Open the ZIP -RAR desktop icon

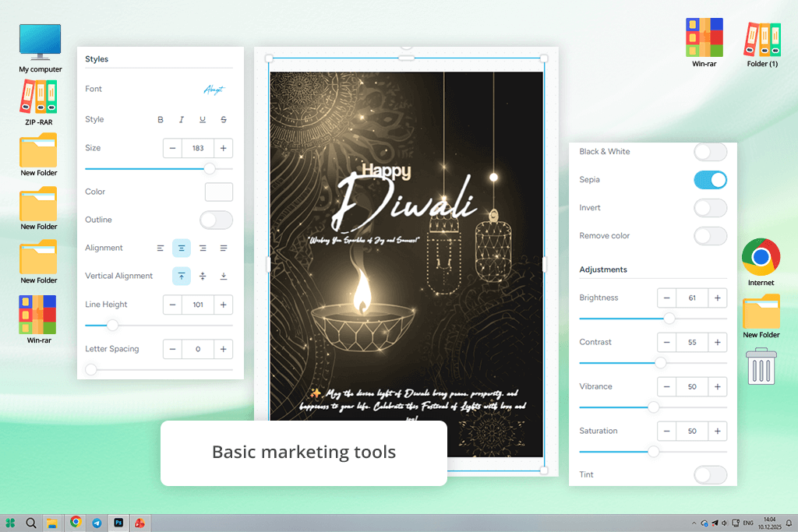[x=39, y=103]
